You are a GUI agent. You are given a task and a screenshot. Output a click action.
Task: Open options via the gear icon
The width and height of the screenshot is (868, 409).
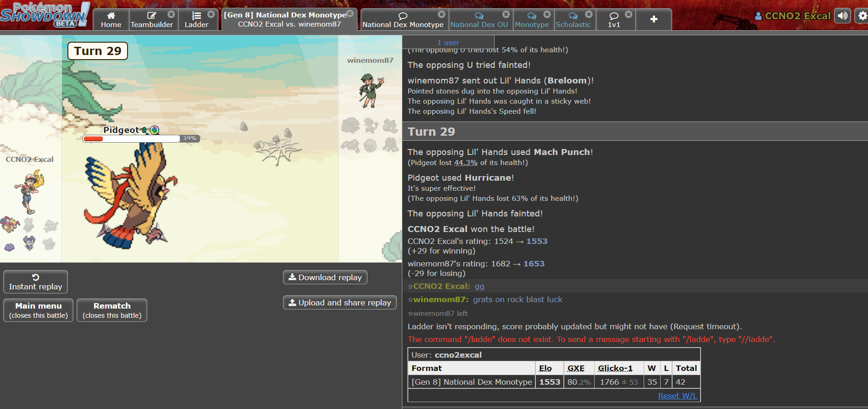point(862,16)
